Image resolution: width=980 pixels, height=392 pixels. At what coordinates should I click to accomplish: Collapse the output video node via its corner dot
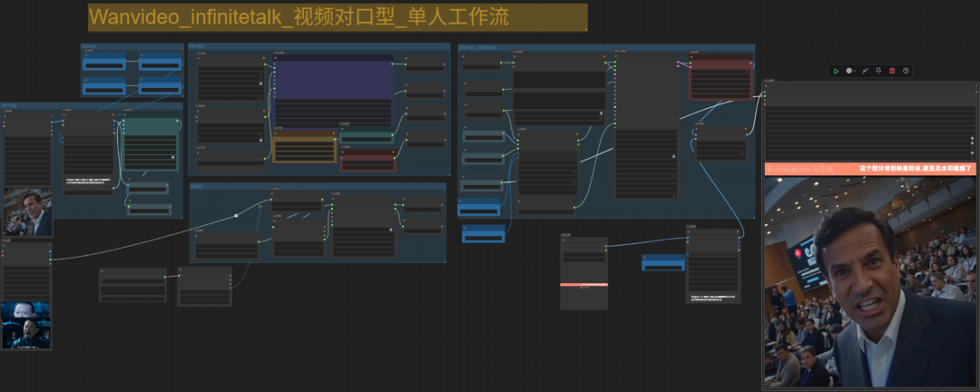click(766, 85)
